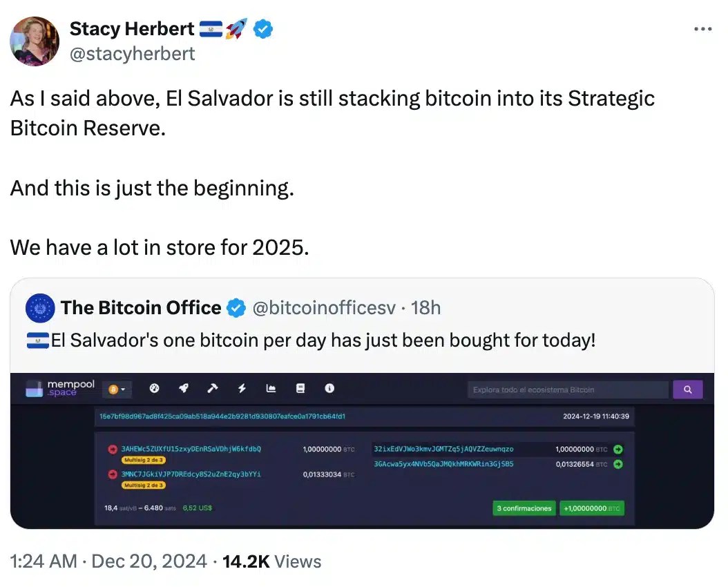Open the @stacyherbert profile handle
The height and width of the screenshot is (587, 728).
pos(132,53)
